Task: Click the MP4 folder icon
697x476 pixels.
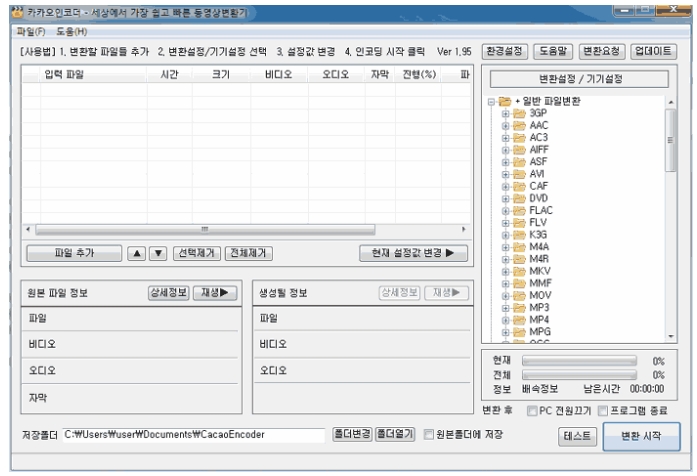Action: click(x=519, y=320)
